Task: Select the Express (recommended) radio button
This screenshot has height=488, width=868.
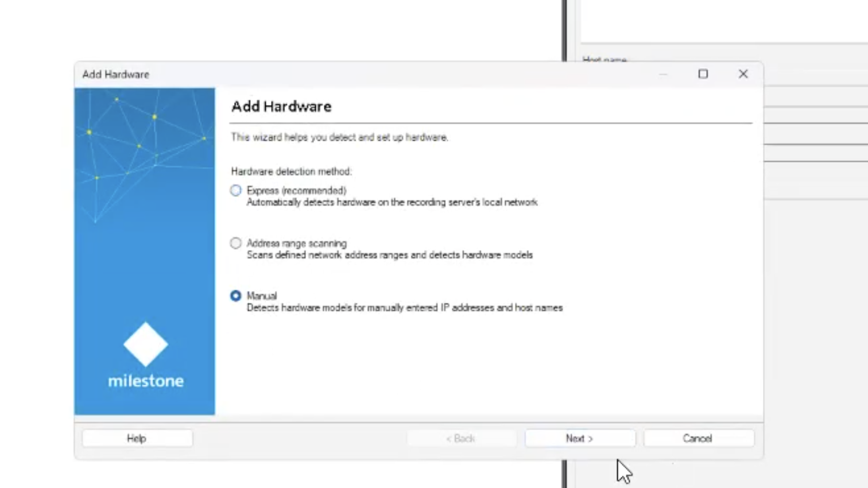Action: [x=236, y=191]
